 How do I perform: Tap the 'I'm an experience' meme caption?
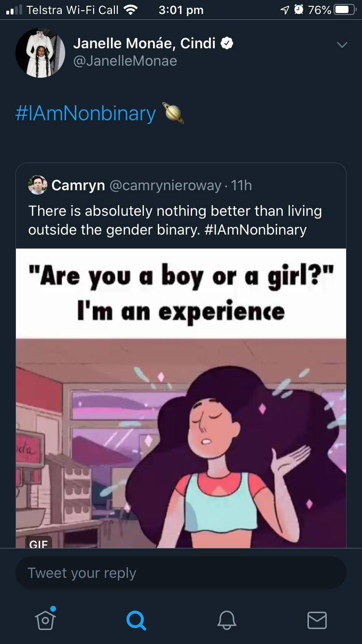(181, 312)
